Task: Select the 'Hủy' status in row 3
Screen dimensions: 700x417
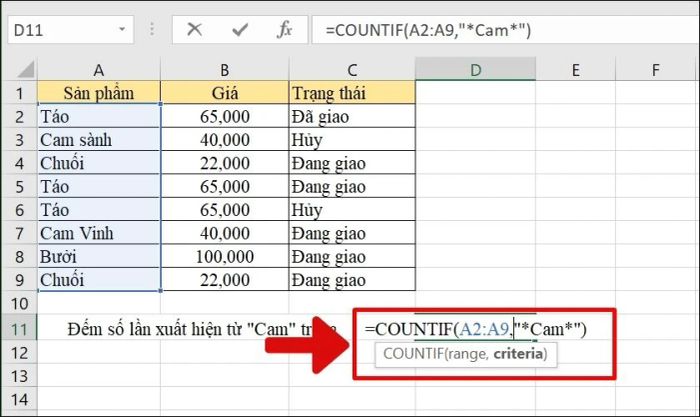Action: click(352, 140)
